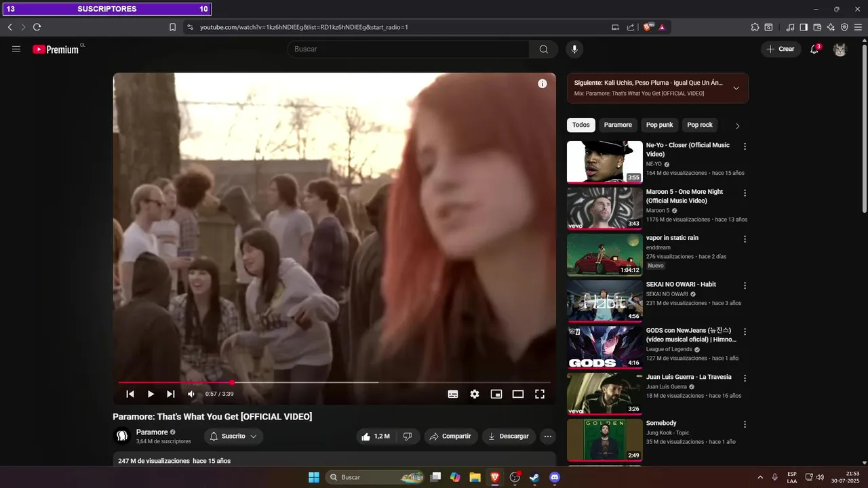The image size is (868, 488).
Task: Open Brave Leo AI sparkle icon
Action: pyautogui.click(x=831, y=27)
